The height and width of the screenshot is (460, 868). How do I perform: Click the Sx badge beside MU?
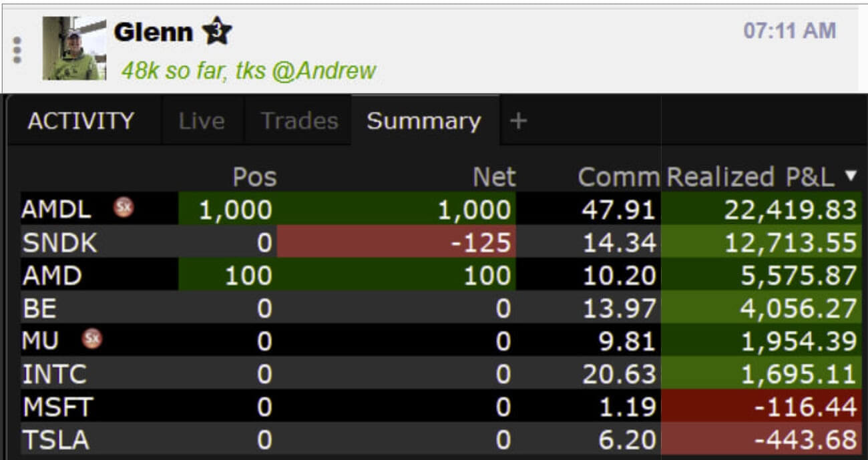point(92,339)
